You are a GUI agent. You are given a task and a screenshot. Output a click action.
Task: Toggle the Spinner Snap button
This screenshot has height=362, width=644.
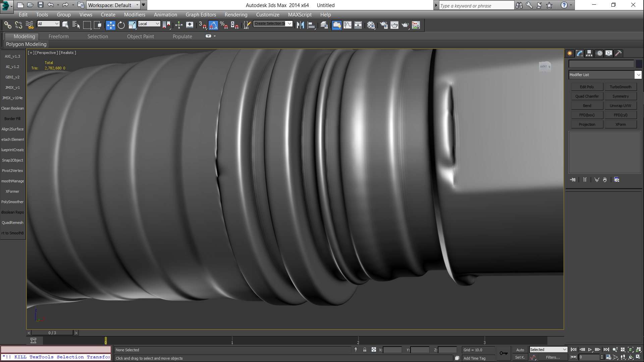click(234, 25)
